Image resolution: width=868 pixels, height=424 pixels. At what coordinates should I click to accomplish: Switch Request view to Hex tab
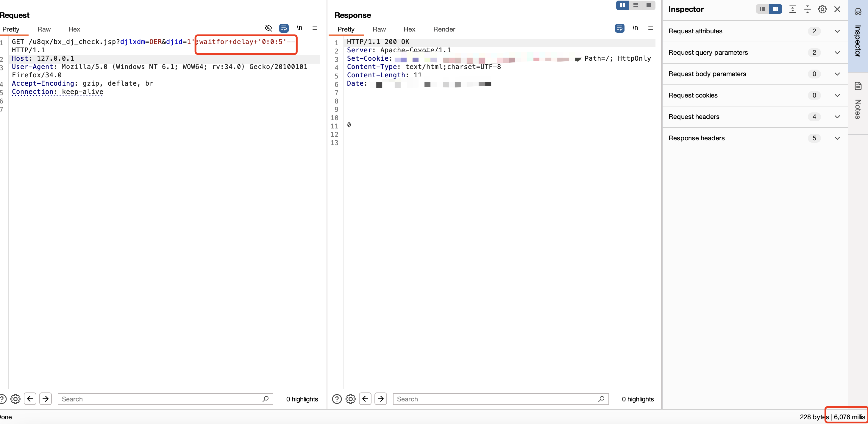tap(74, 29)
